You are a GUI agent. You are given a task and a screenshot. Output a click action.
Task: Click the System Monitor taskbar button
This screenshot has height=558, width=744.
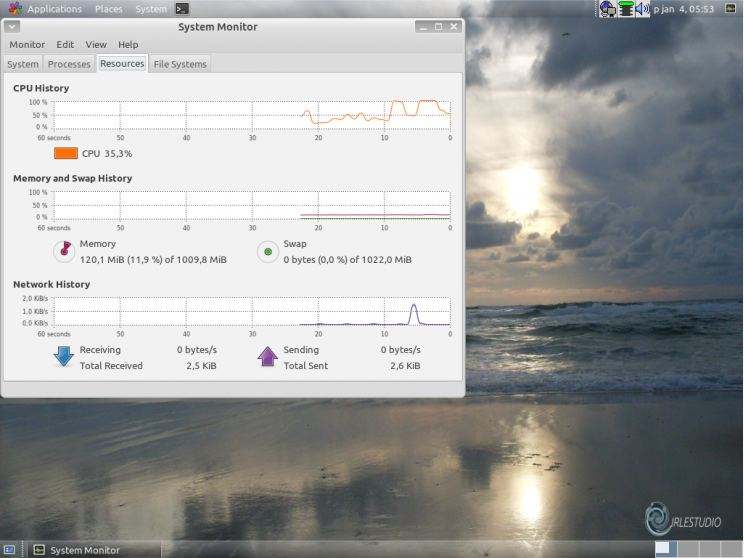tap(95, 550)
